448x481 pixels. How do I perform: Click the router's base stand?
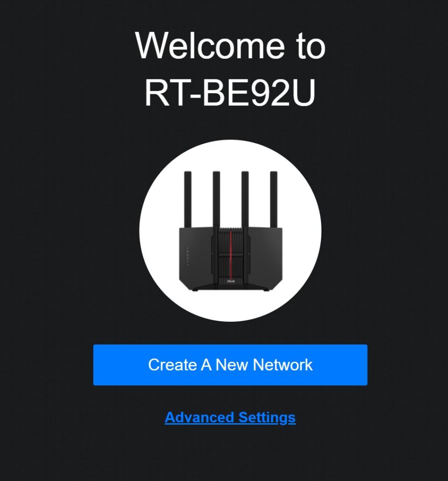click(x=230, y=288)
